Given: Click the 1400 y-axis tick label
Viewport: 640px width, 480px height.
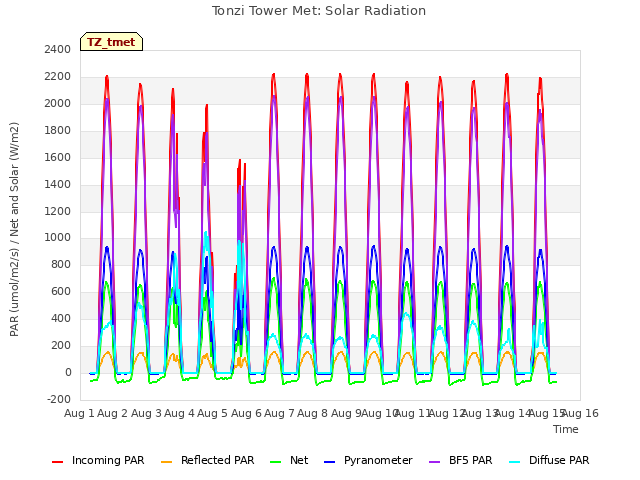Looking at the screenshot, I should tap(58, 184).
